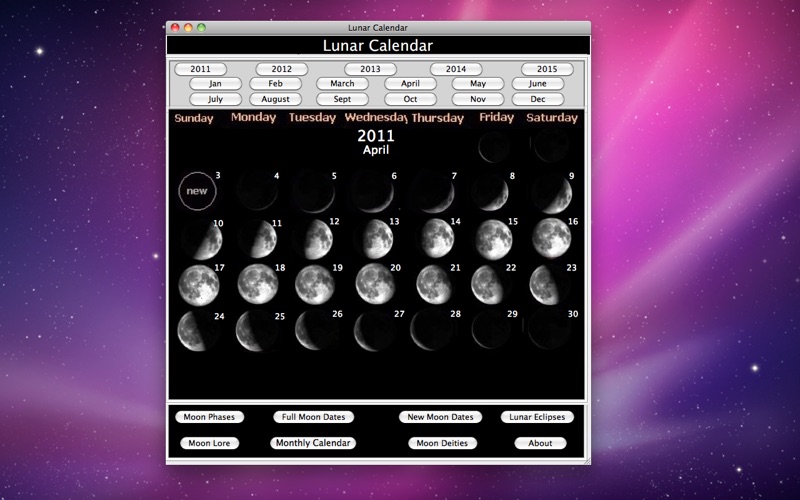Screen dimensions: 800x500
Task: Zoom the Lunar Calendar window with green button
Action: tap(202, 28)
